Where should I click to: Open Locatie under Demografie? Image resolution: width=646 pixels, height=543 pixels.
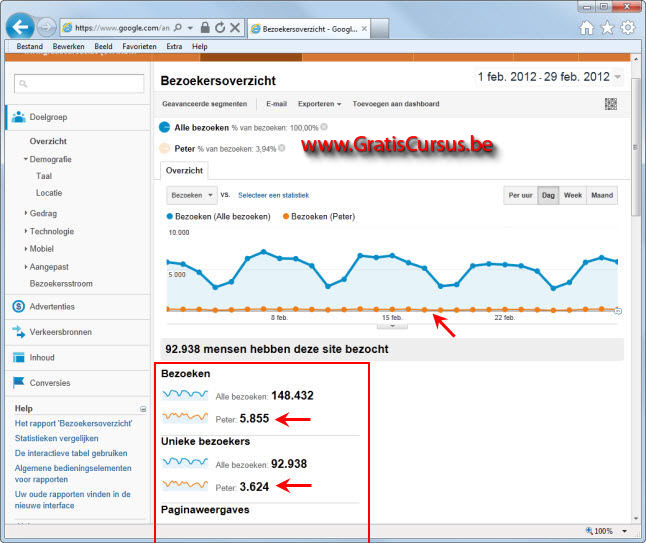(x=49, y=193)
